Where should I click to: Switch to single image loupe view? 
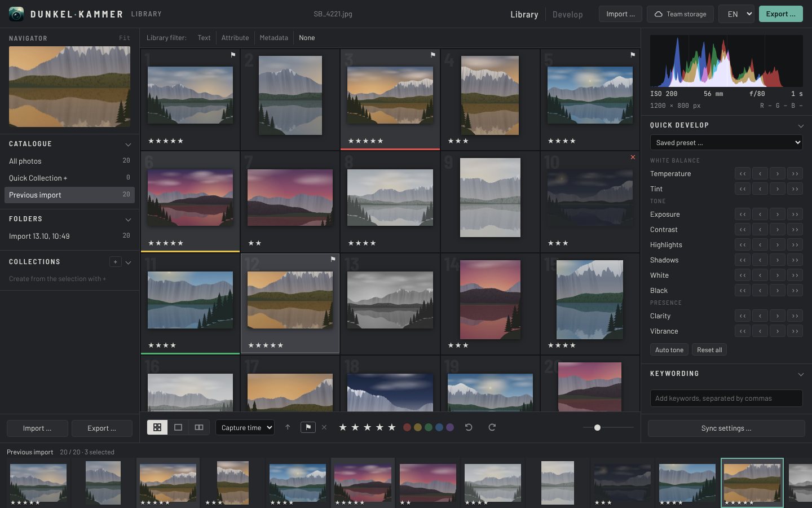(178, 427)
